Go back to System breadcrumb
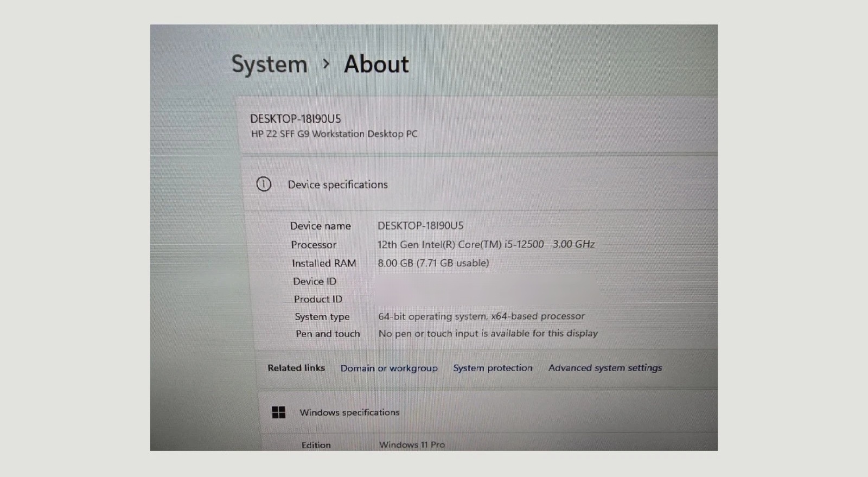 (x=270, y=65)
